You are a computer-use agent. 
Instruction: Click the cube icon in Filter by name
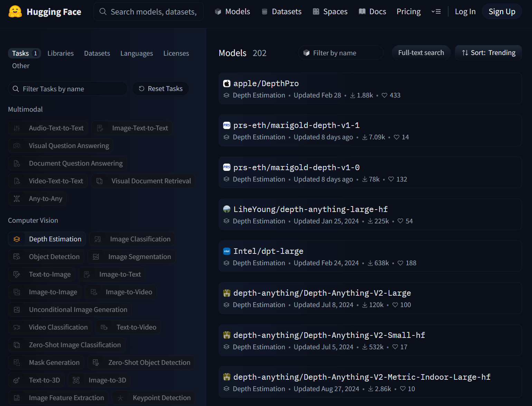pos(306,53)
